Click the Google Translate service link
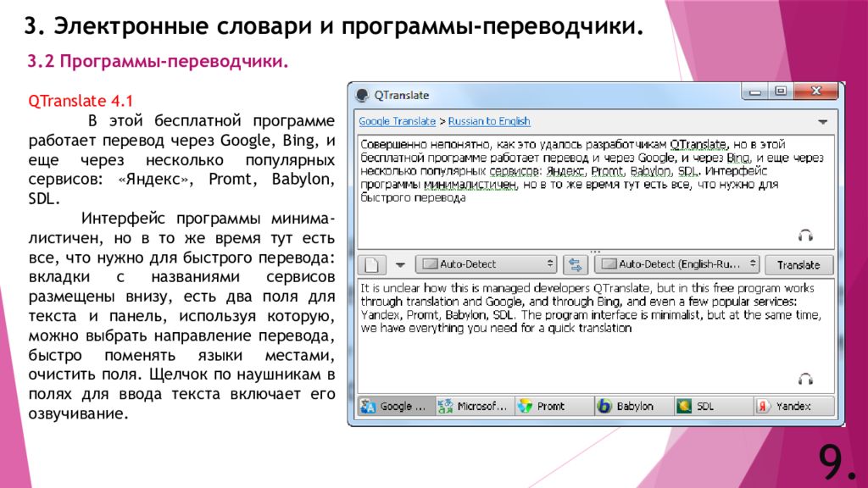 click(x=397, y=121)
